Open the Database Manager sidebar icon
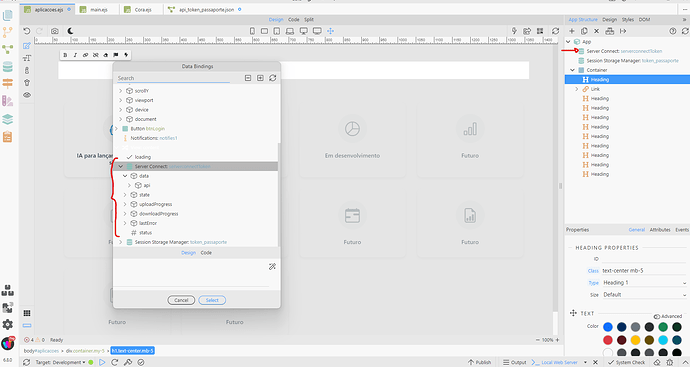690x367 pixels. click(7, 66)
